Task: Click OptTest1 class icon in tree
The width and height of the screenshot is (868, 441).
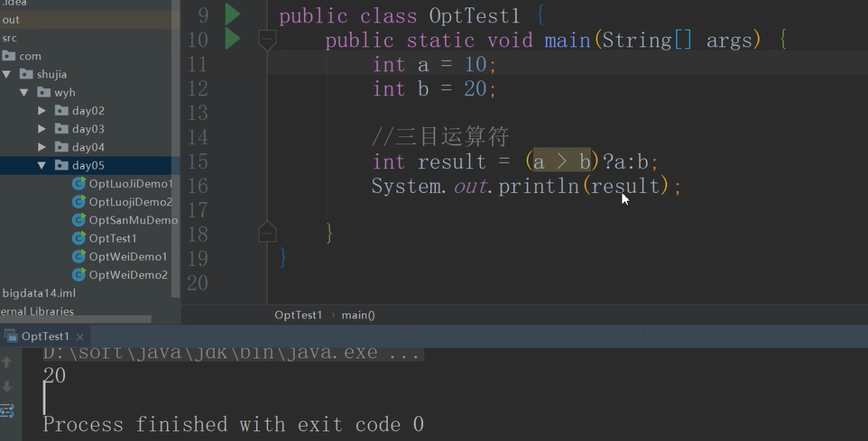Action: (78, 238)
